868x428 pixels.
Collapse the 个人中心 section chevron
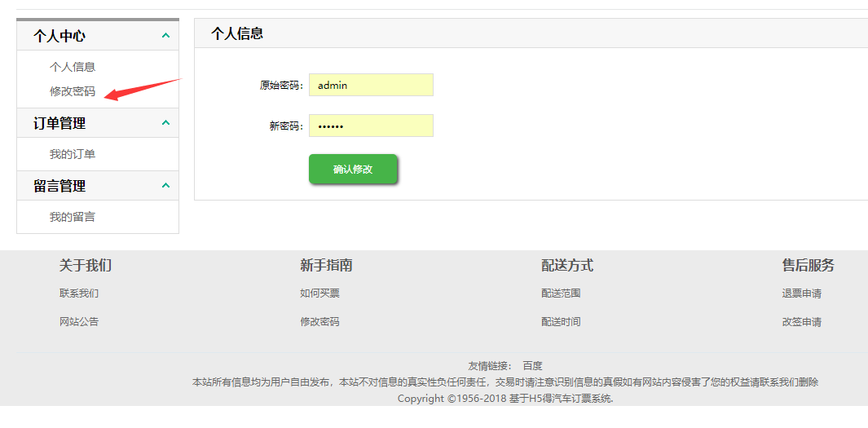165,35
